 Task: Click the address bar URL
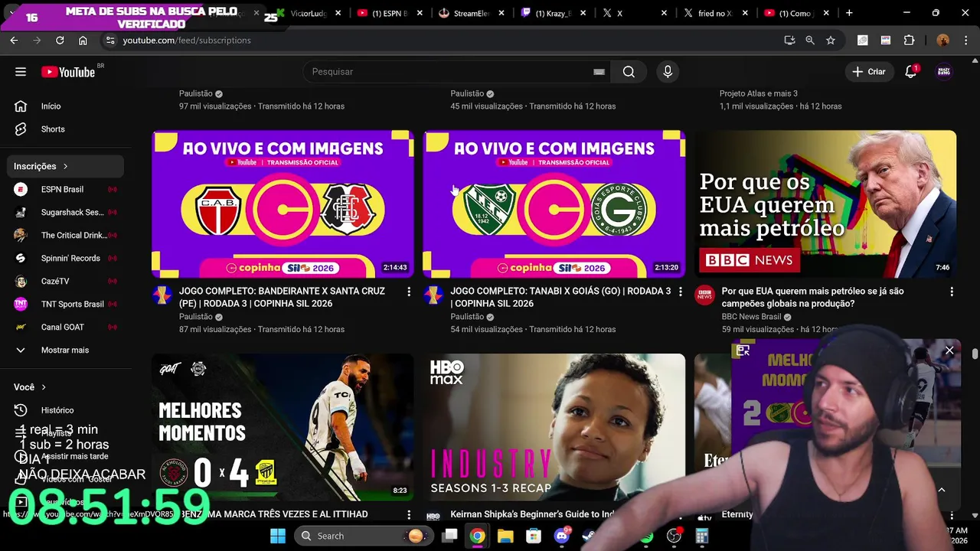187,41
